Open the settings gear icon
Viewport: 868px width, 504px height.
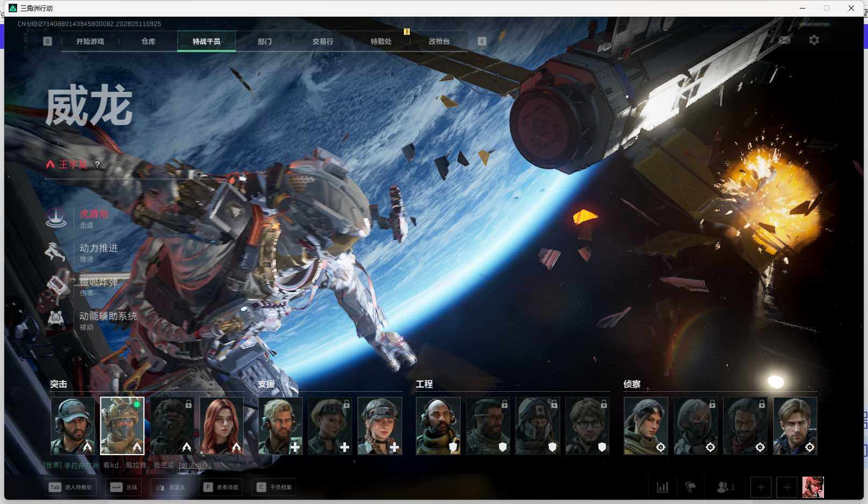click(814, 40)
